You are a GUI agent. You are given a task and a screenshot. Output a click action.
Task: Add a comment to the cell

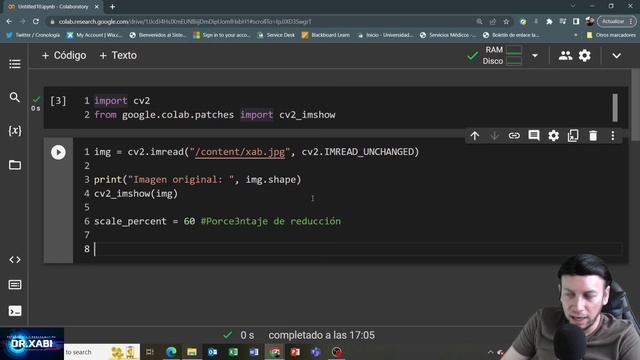point(533,136)
